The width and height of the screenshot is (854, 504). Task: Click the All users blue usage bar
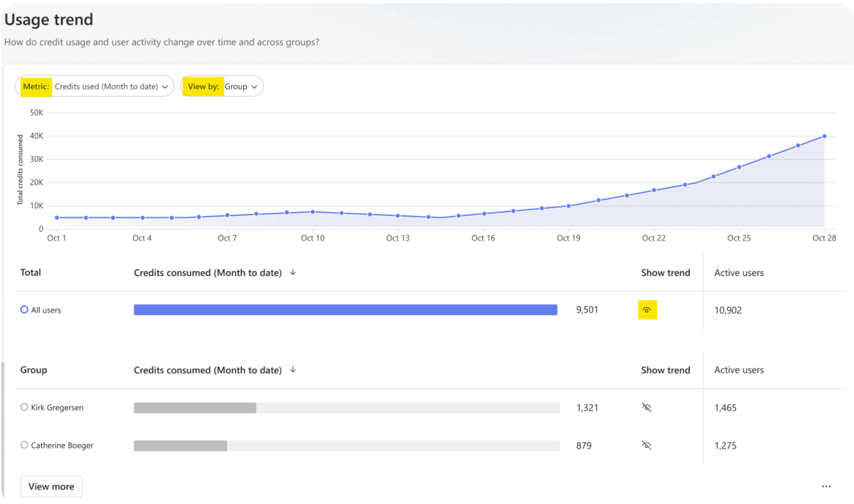click(345, 310)
